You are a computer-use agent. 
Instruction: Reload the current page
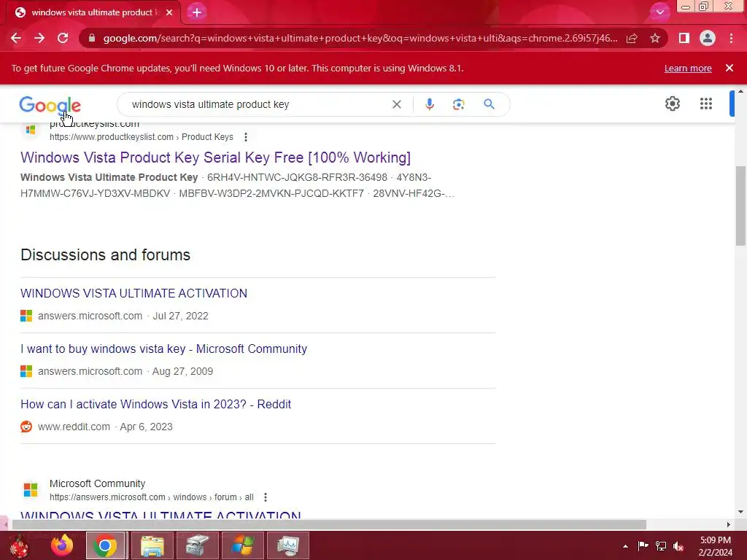(x=63, y=38)
